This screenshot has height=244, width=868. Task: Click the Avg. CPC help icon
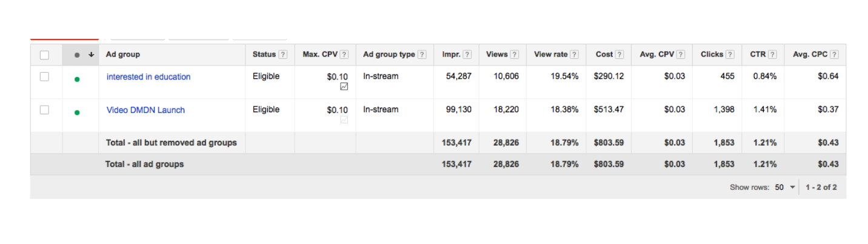coord(835,55)
